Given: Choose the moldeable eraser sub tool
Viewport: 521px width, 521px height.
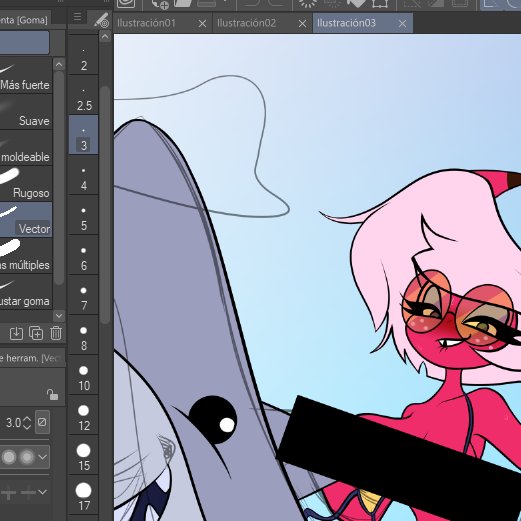Looking at the screenshot, I should 26,148.
